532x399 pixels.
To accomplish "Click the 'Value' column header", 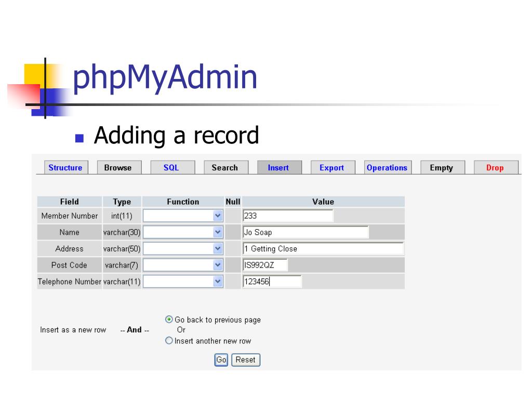I will (x=323, y=202).
